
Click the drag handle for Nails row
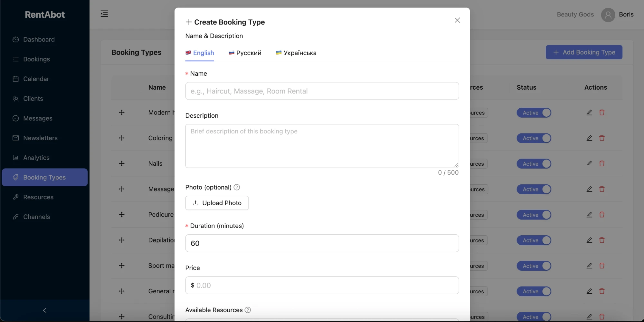122,163
